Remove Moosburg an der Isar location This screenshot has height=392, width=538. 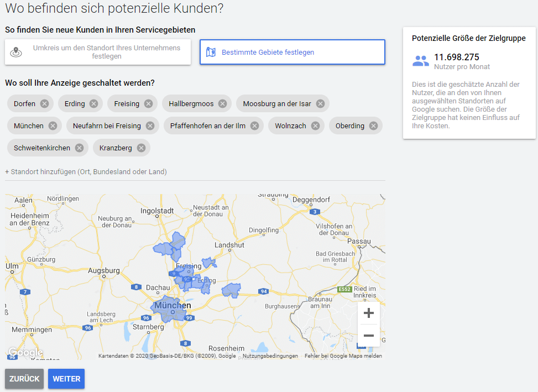320,103
